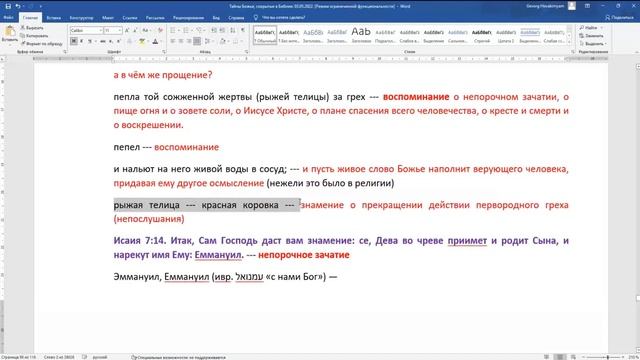Open Выделить selection menu
Screen dimensions: 640x360
point(593,43)
